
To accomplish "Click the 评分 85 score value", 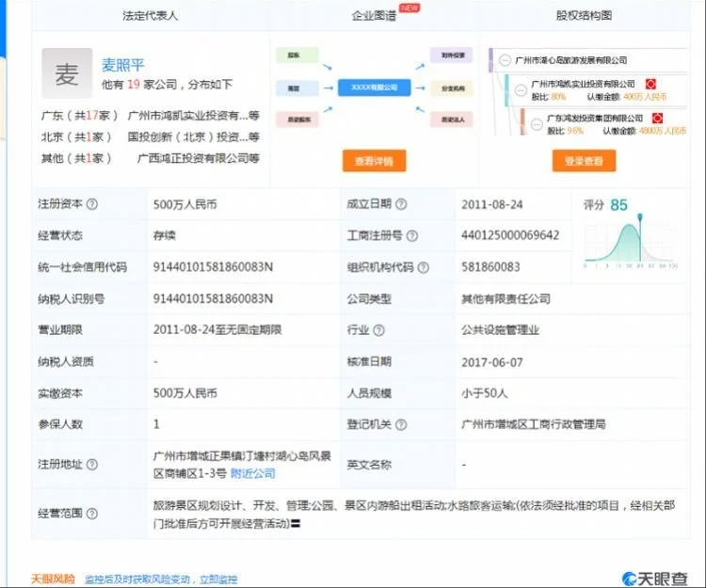I will point(618,205).
